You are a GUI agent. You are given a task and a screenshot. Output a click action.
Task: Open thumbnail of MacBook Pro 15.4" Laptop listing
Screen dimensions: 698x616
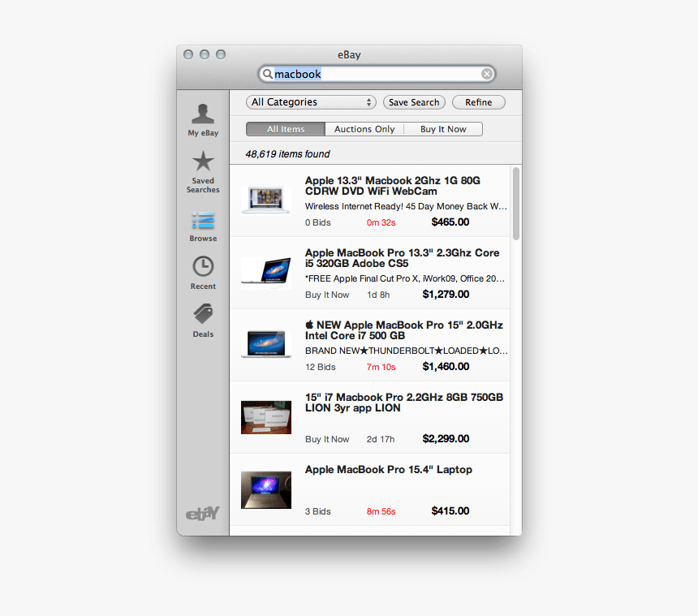coord(266,489)
